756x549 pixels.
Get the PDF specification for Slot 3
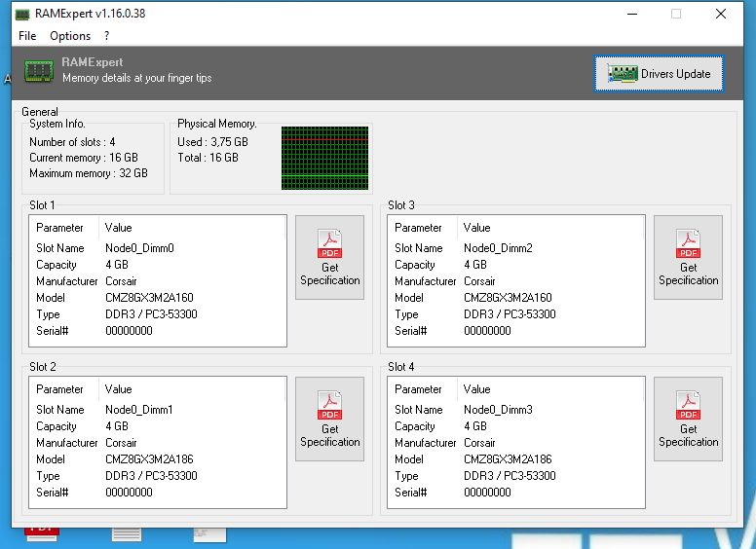tap(688, 257)
